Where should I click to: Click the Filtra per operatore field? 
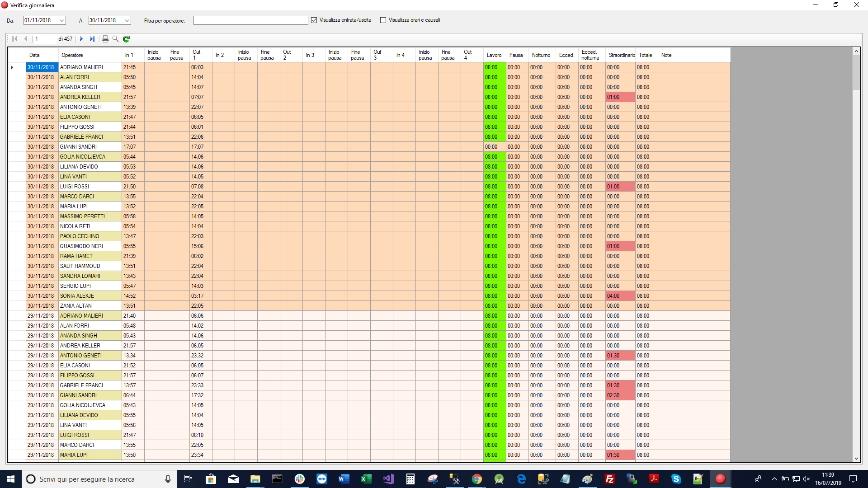[x=251, y=20]
